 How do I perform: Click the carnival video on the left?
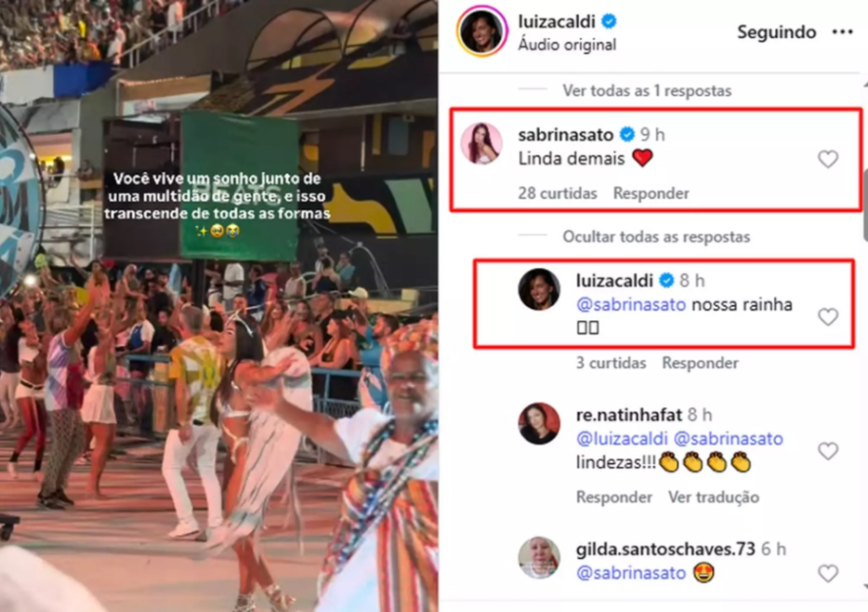(x=219, y=306)
